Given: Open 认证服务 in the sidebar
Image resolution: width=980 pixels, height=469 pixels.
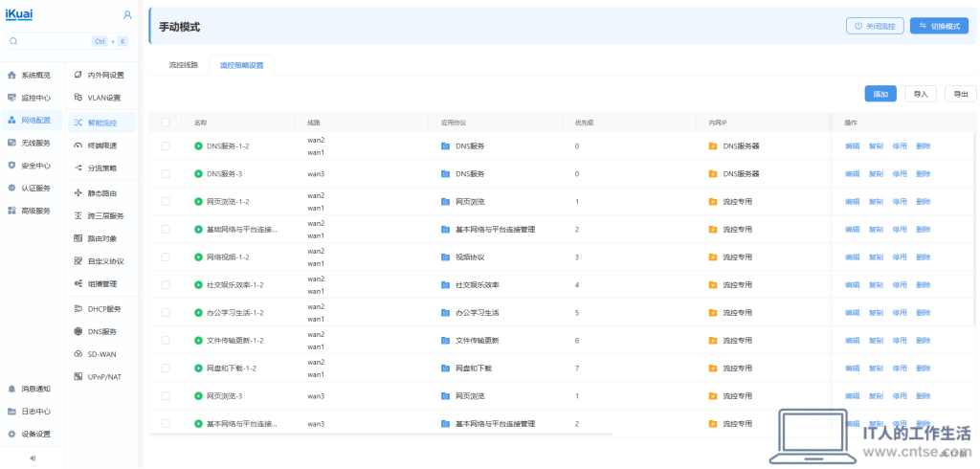Looking at the screenshot, I should [x=33, y=189].
